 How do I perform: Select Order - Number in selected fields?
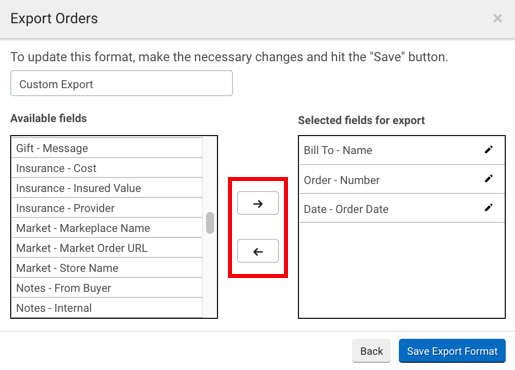tap(402, 179)
